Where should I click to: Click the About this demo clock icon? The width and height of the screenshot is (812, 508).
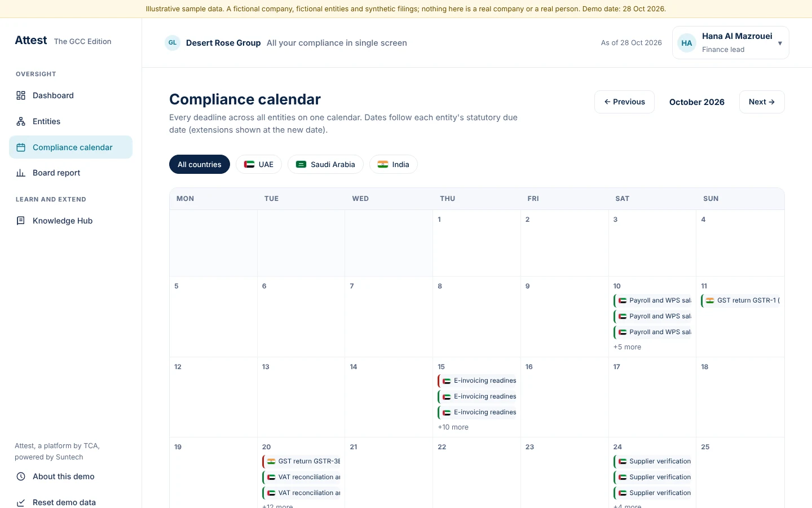click(x=21, y=476)
